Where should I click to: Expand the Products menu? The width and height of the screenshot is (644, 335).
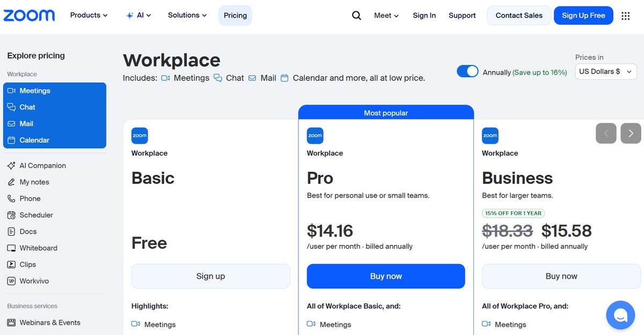pos(89,16)
